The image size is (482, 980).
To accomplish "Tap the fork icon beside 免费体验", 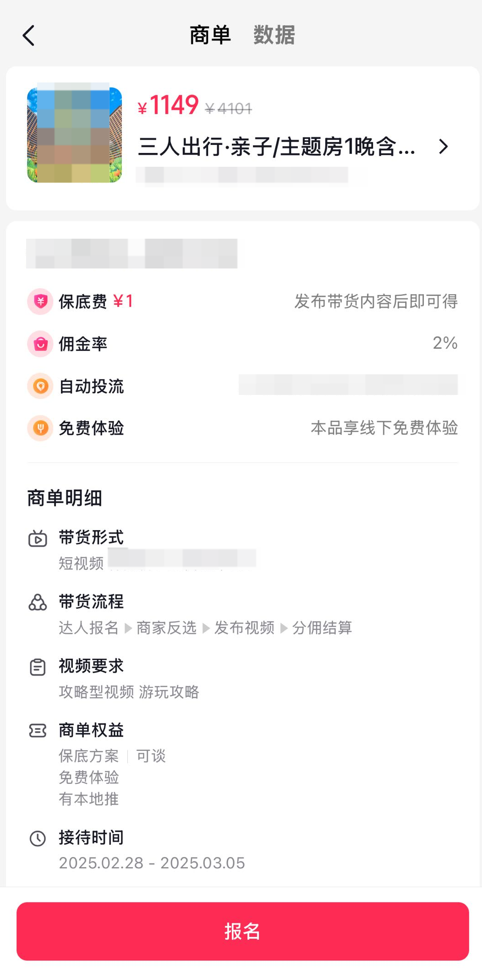I will pyautogui.click(x=40, y=428).
